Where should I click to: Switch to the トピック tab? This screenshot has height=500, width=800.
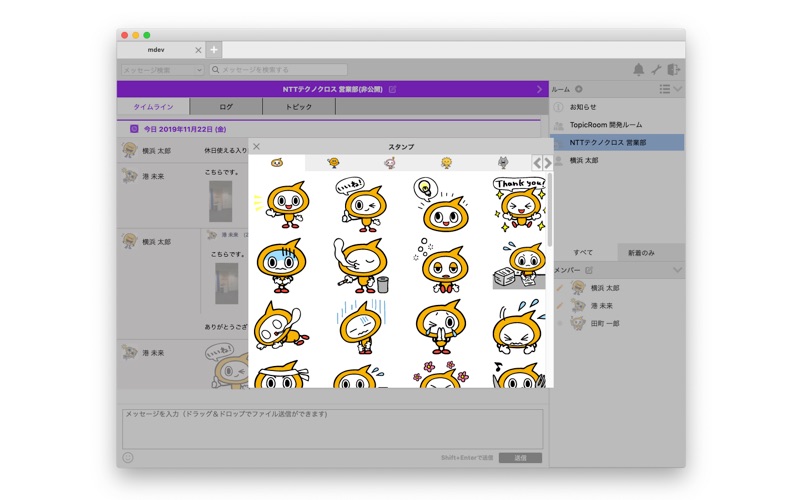tap(298, 107)
